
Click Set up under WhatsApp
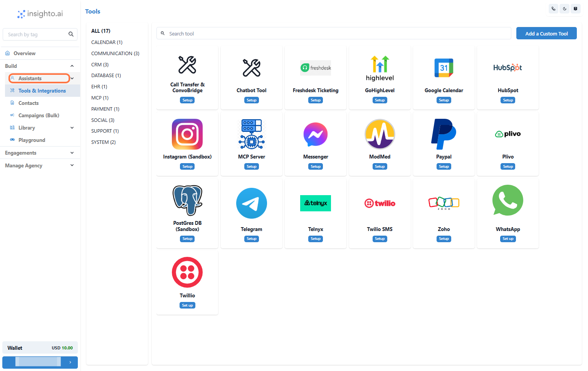508,239
